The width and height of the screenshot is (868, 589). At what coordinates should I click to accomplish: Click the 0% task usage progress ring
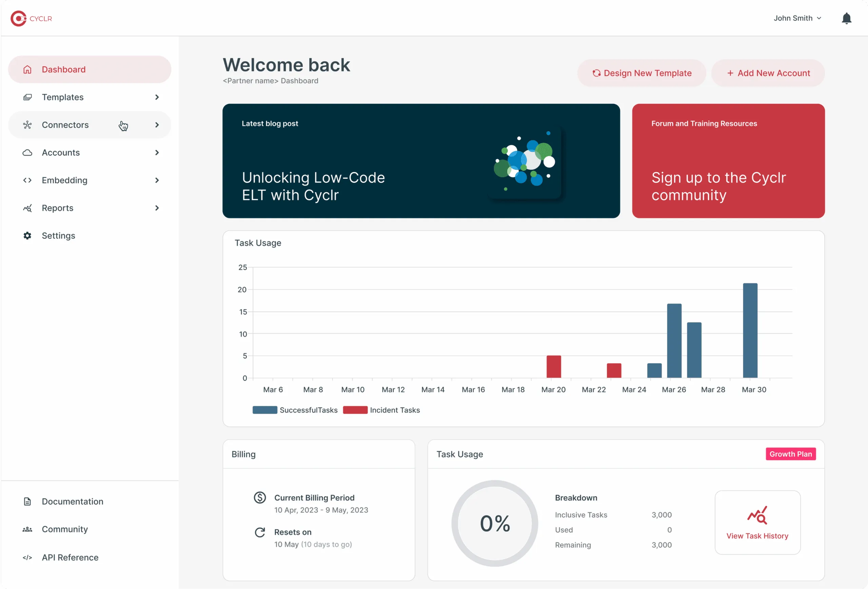point(495,523)
